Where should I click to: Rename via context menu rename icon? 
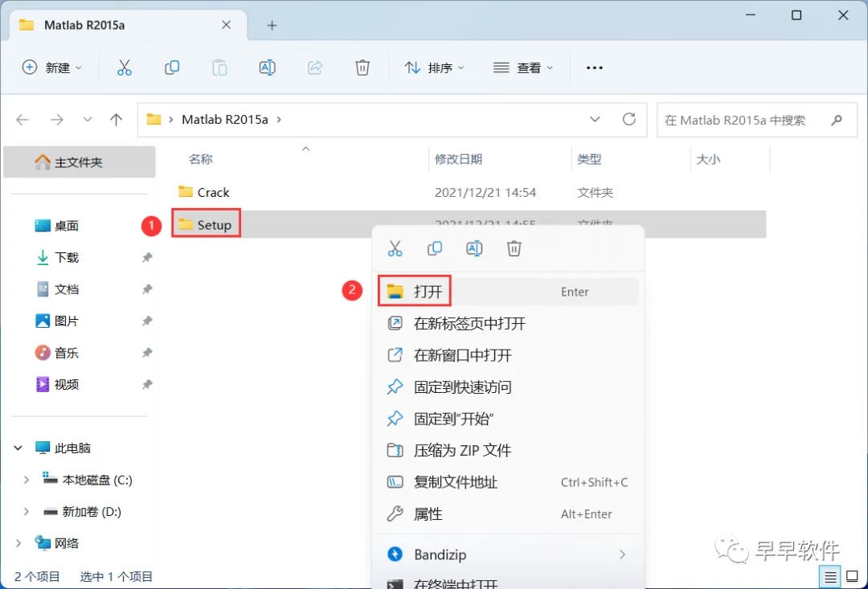tap(474, 248)
